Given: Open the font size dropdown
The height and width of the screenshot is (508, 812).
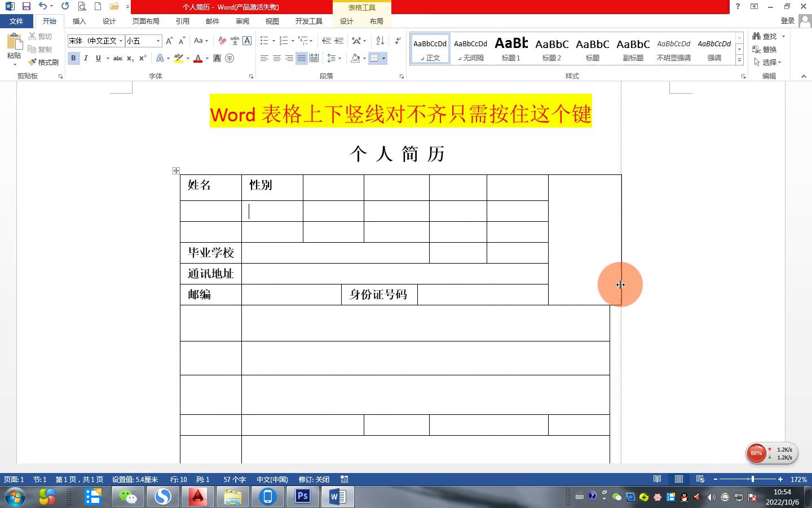Looking at the screenshot, I should 158,41.
